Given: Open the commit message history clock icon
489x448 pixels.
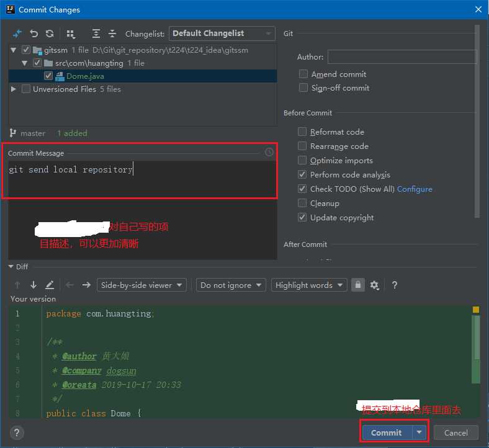Looking at the screenshot, I should [269, 152].
